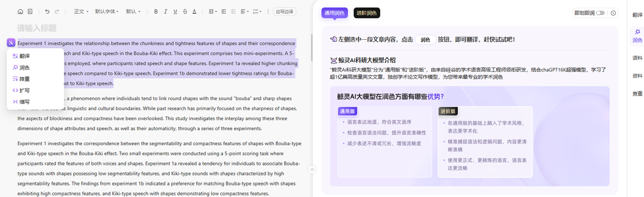This screenshot has height=197, width=644.
Task: Switch to 进阶润色 tab
Action: pyautogui.click(x=367, y=13)
